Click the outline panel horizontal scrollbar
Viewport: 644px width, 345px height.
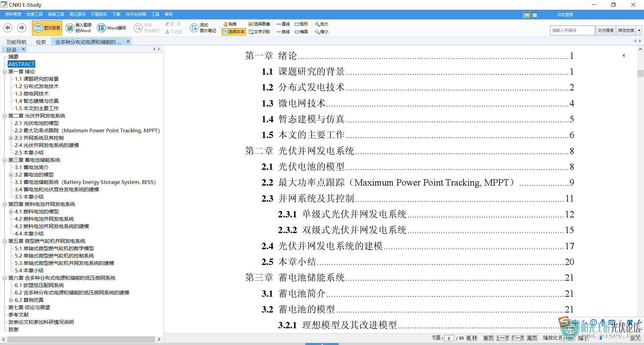(81, 339)
